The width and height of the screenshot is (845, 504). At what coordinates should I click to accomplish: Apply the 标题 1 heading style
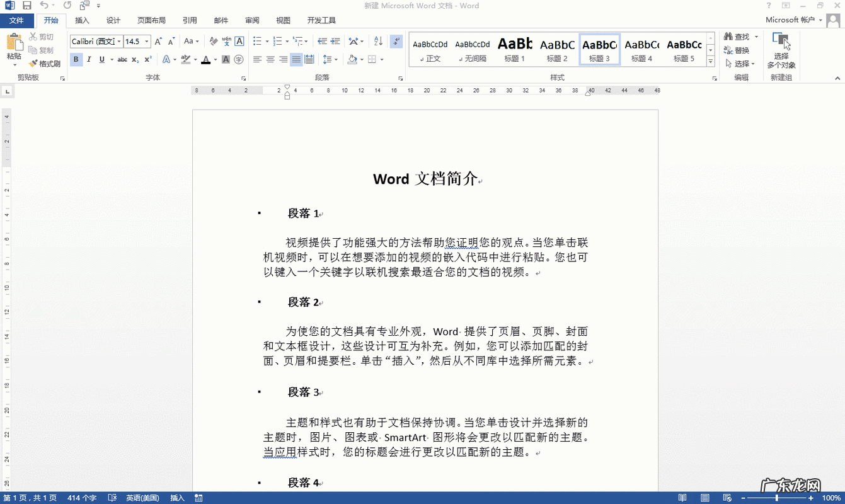point(515,50)
